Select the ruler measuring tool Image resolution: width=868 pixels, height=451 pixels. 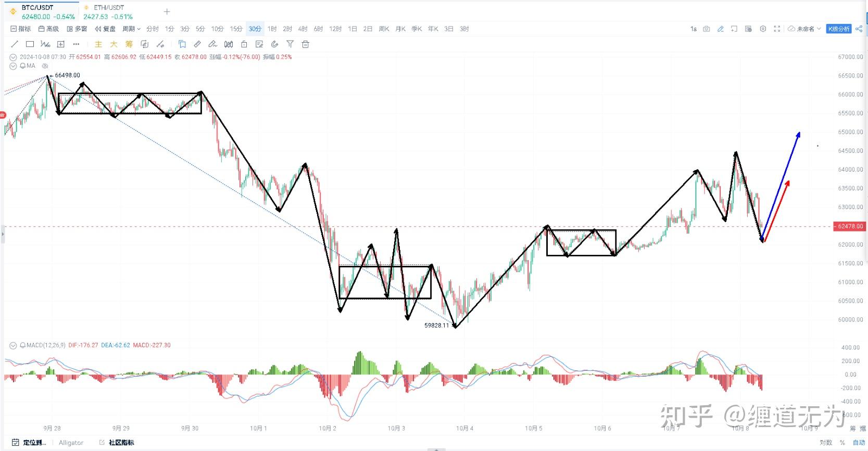pos(197,44)
